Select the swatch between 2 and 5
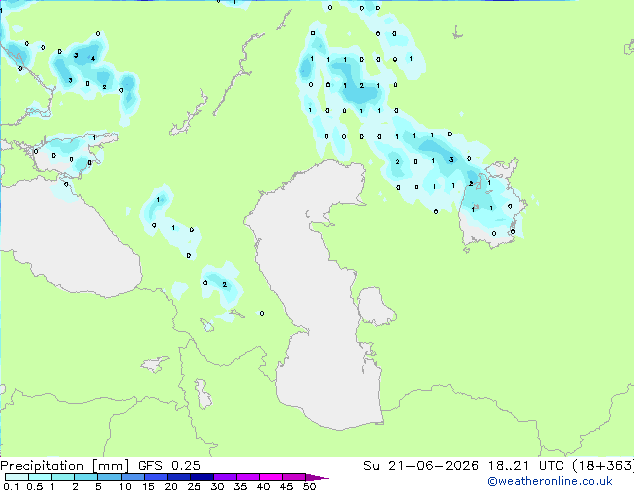 tap(87, 477)
